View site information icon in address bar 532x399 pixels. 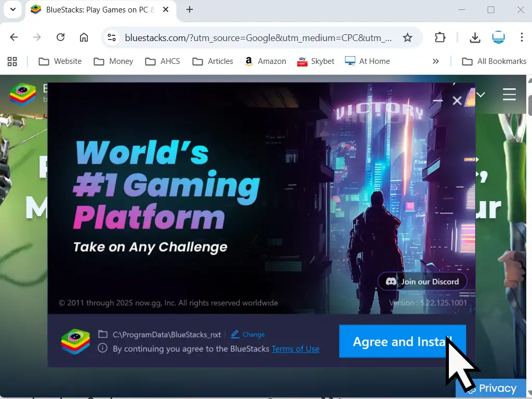coord(111,37)
